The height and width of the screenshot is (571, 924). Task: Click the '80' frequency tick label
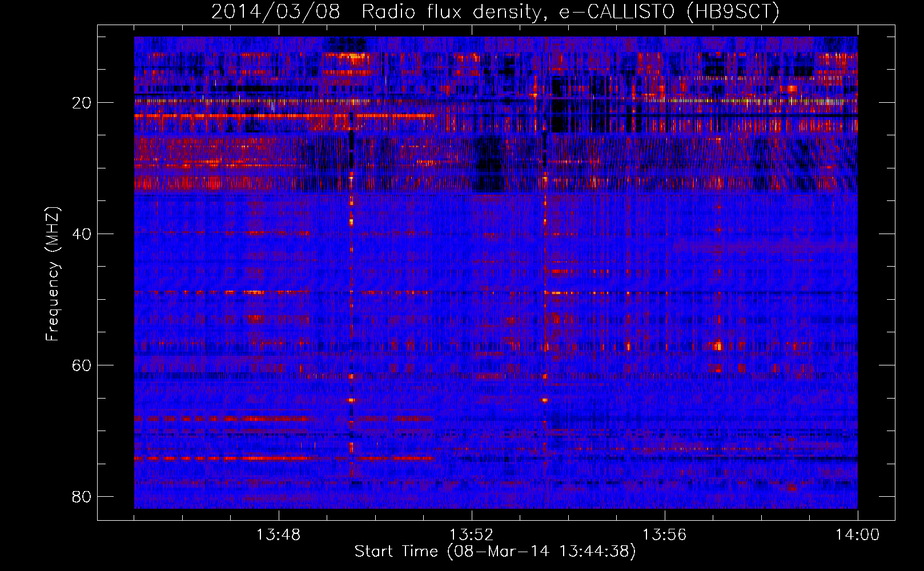82,497
